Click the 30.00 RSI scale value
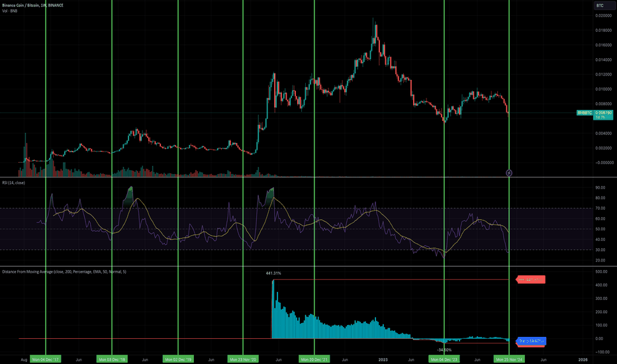Screen dimensions: 617x364 (x=600, y=250)
